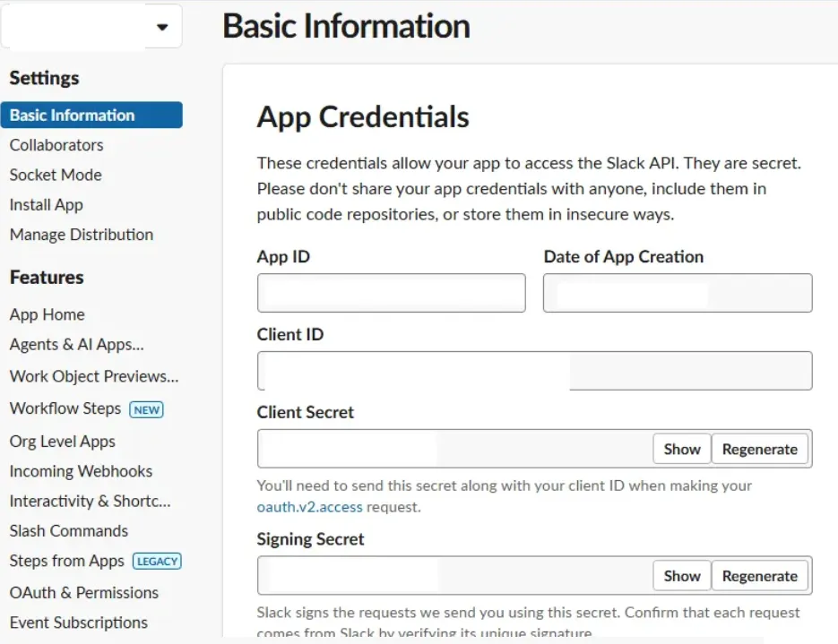Open Work Object Previews feature
838x644 pixels.
(x=94, y=376)
